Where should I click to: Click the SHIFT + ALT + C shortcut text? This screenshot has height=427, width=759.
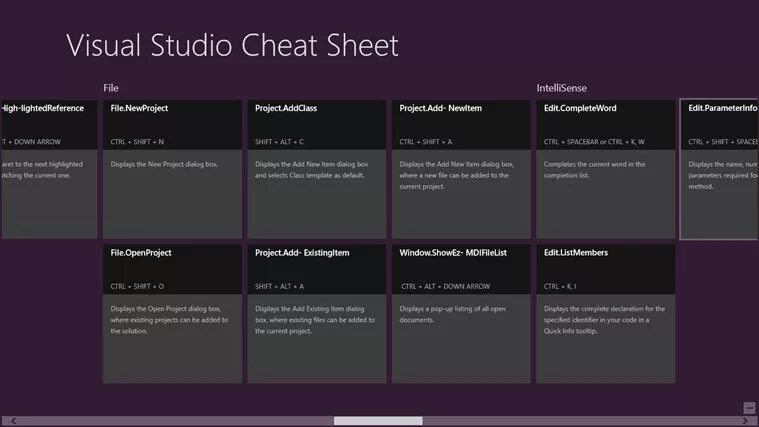tap(279, 142)
